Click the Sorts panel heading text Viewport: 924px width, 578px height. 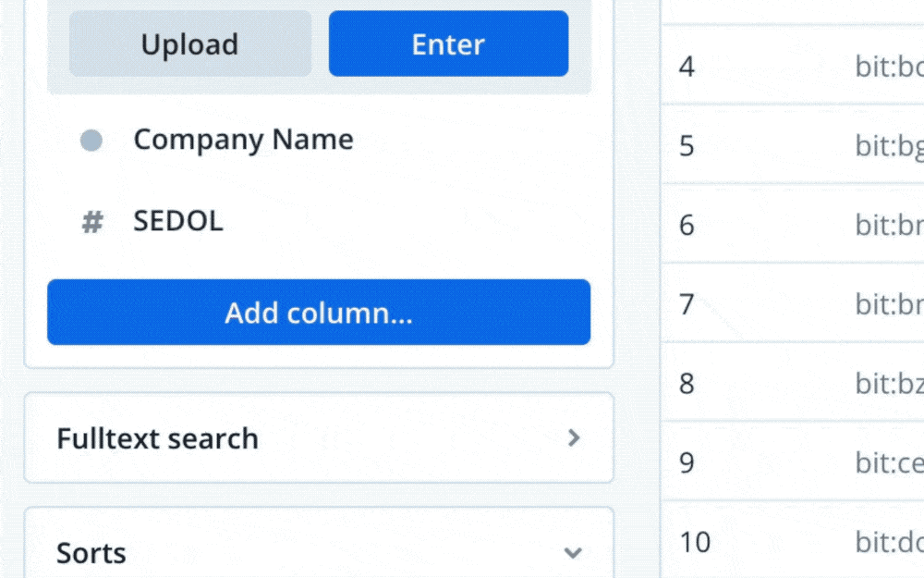click(91, 553)
